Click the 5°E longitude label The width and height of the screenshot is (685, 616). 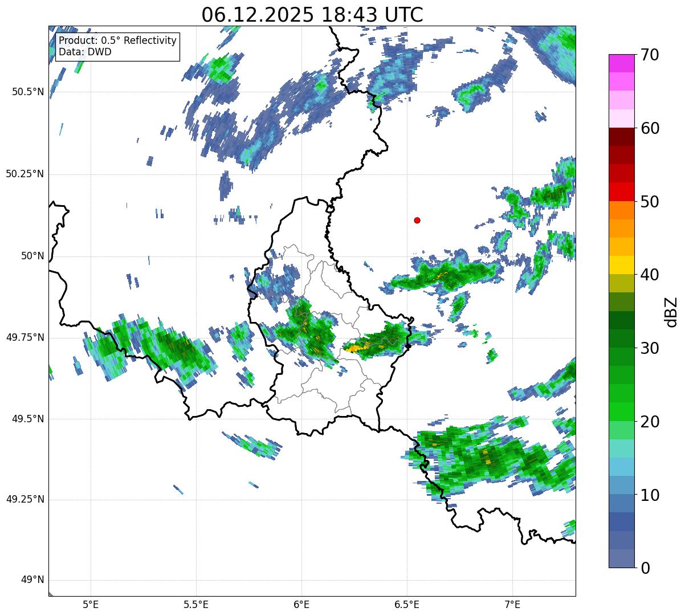pos(91,604)
